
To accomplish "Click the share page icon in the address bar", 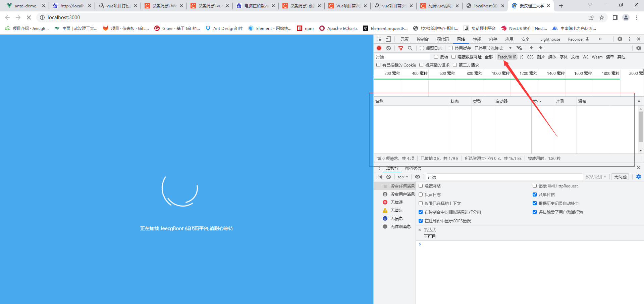I will pos(591,17).
